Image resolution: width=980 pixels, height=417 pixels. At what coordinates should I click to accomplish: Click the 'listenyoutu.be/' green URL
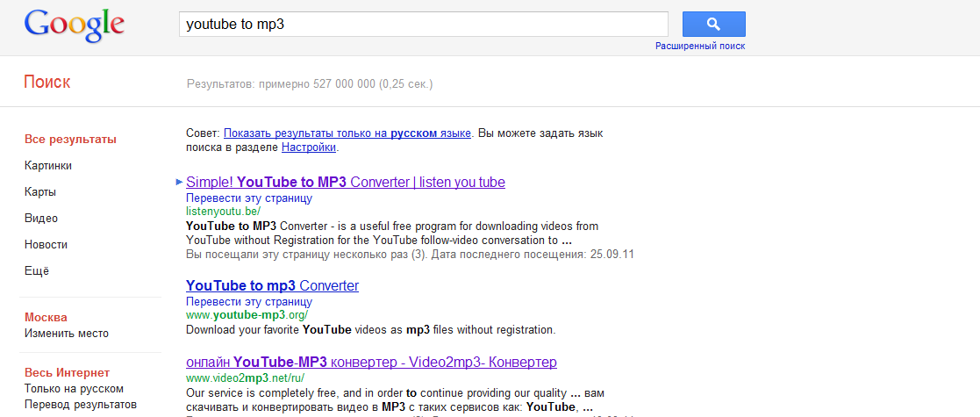pyautogui.click(x=223, y=212)
